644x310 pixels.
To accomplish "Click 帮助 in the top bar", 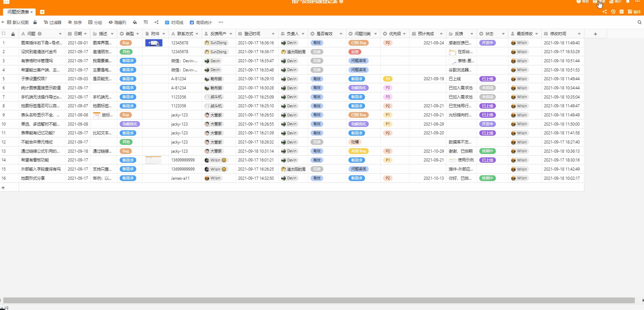I will (582, 1).
